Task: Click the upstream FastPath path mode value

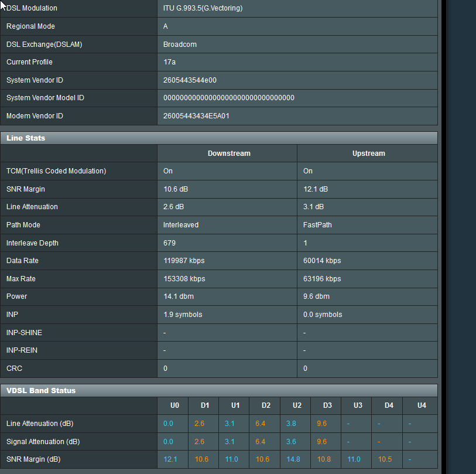Action: click(317, 225)
